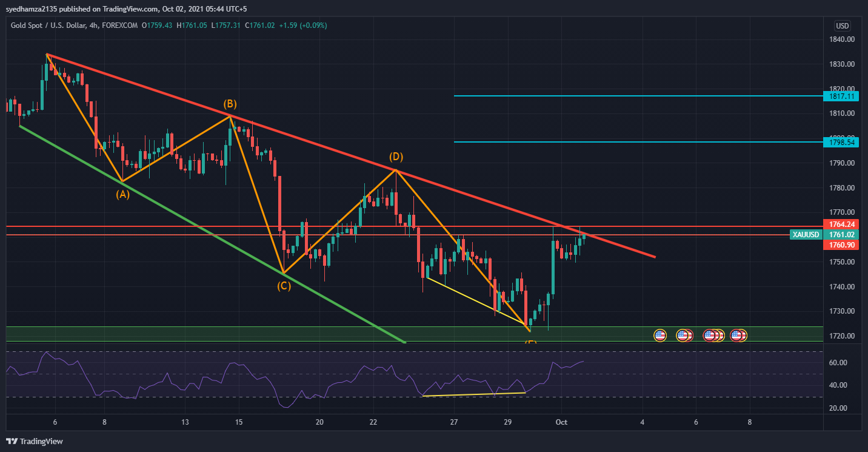The height and width of the screenshot is (452, 868).
Task: Select the 1798.54 blue price level label
Action: coord(841,142)
